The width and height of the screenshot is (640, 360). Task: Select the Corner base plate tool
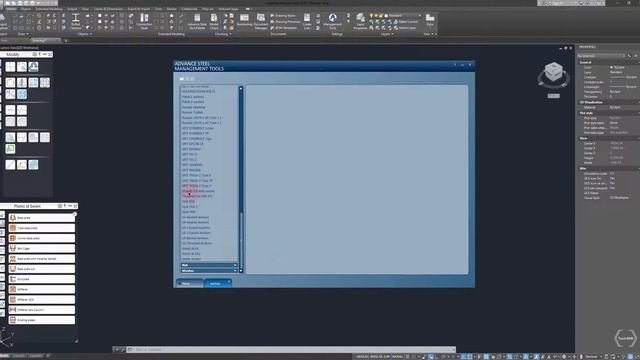pyautogui.click(x=42, y=238)
